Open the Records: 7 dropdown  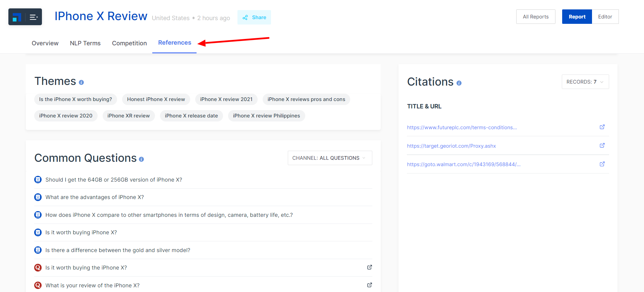(x=585, y=82)
